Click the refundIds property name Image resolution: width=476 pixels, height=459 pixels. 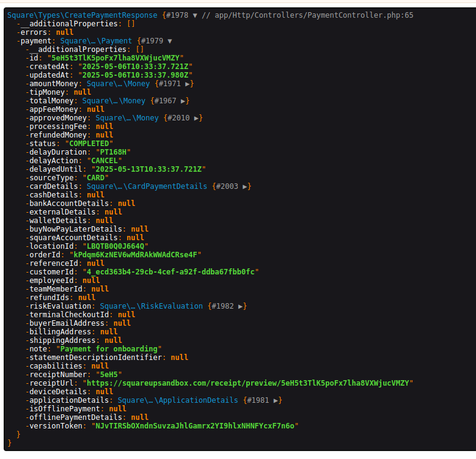click(49, 298)
